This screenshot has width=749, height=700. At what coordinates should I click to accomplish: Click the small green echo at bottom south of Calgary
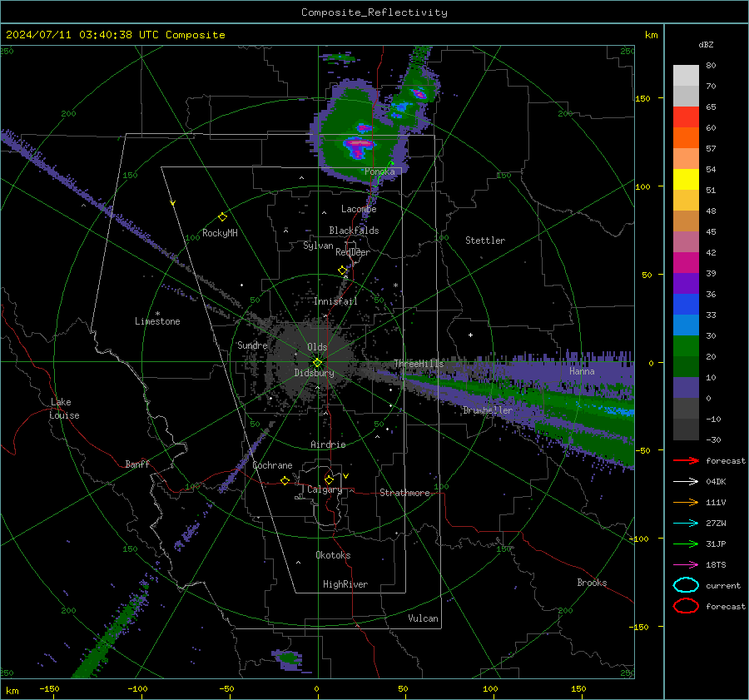coord(288,658)
